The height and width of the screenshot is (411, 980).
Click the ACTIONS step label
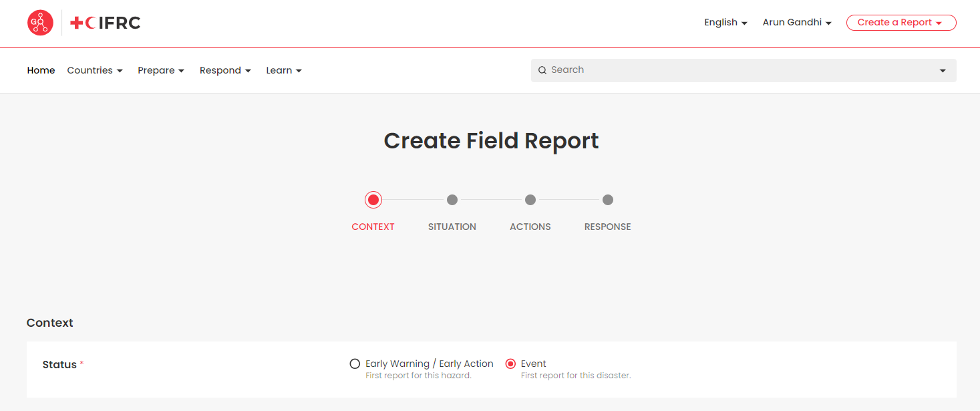530,227
